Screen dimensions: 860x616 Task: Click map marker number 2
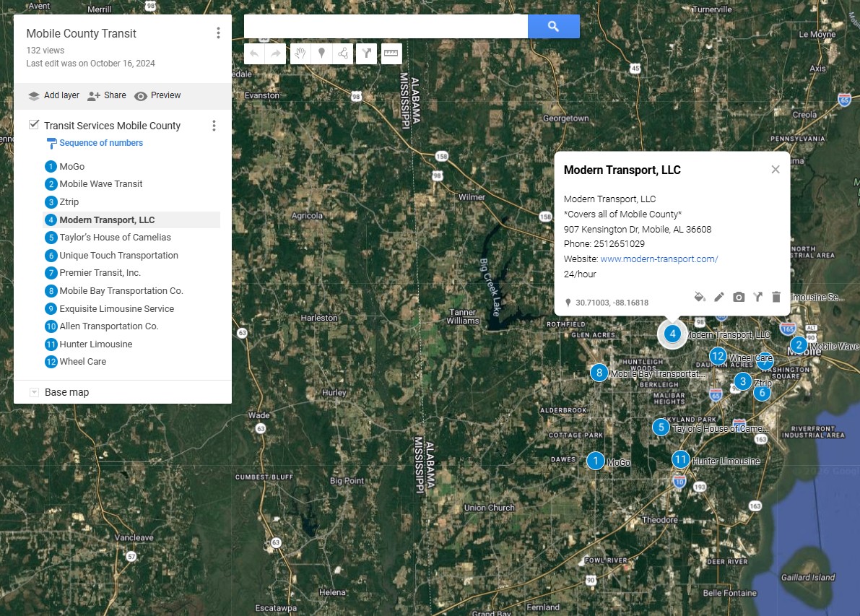coord(799,346)
